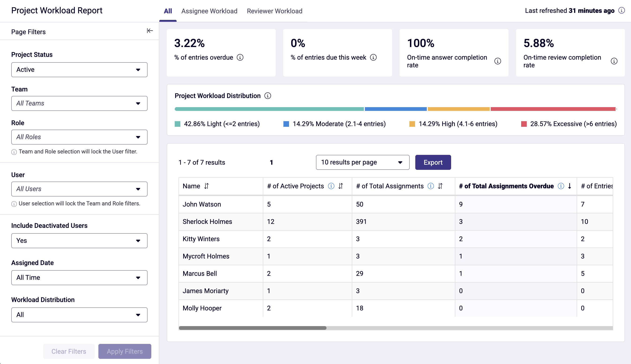This screenshot has width=631, height=364.
Task: Open info for on-time review completion rate
Action: click(x=614, y=61)
